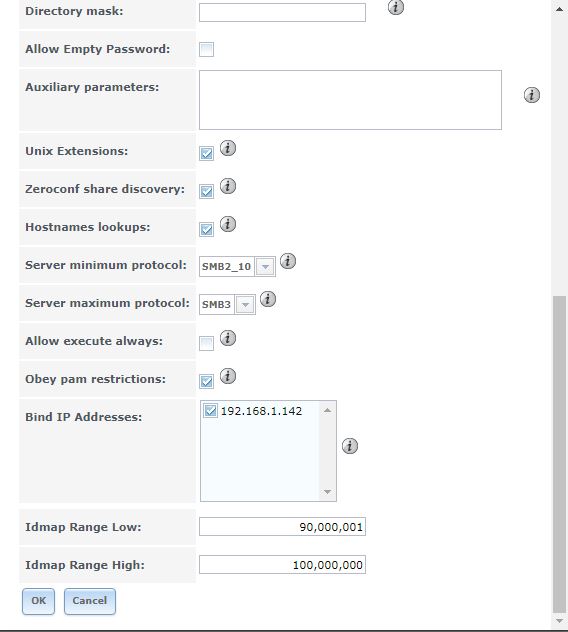Uncheck the 192.168.1.142 bind address
568x632 pixels.
click(210, 411)
